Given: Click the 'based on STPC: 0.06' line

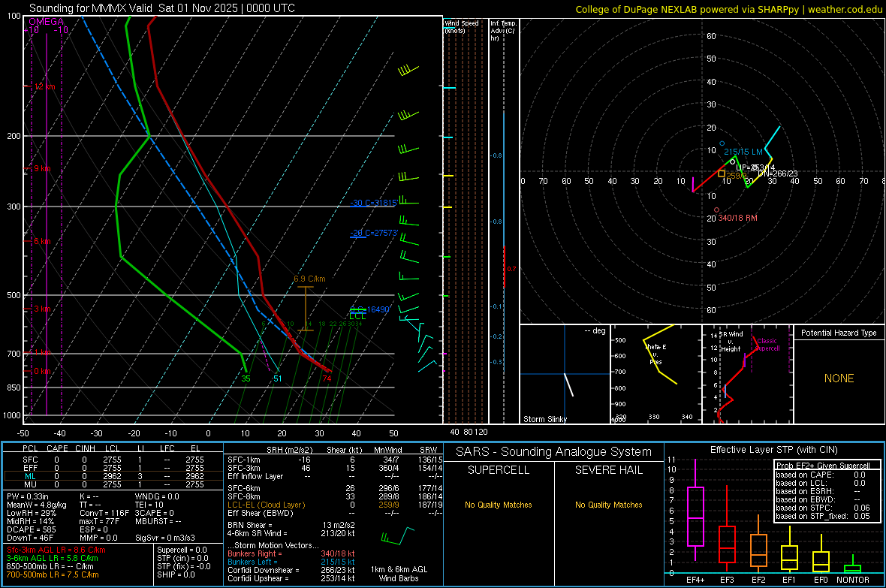Looking at the screenshot, I should [x=823, y=508].
